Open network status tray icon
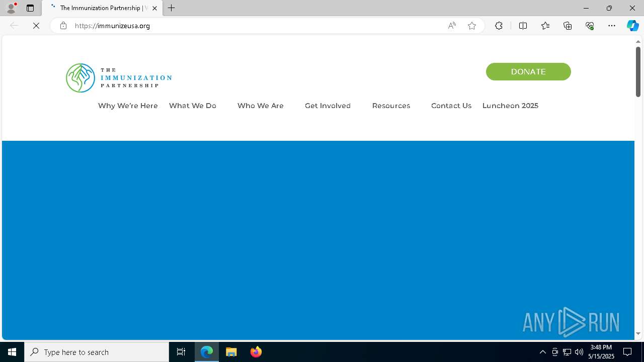This screenshot has width=644, height=362. coord(567,352)
